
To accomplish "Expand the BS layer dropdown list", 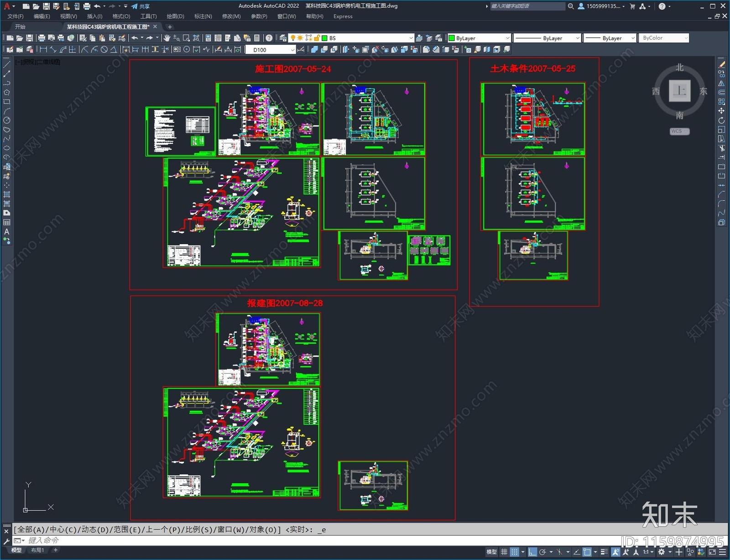I will (411, 38).
